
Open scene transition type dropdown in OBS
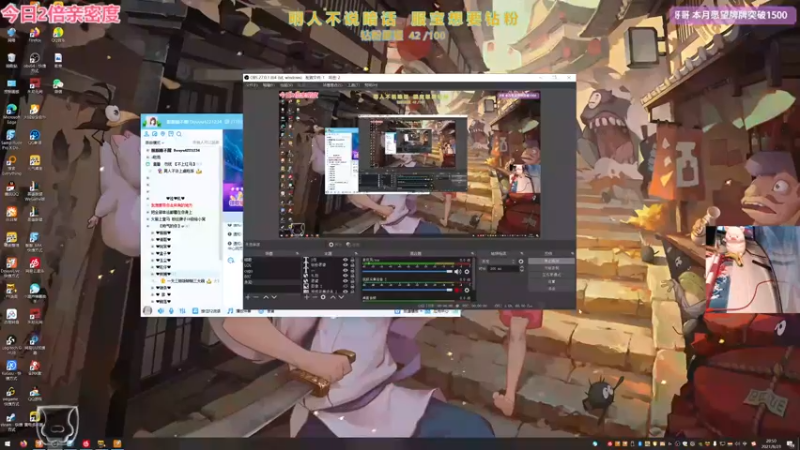tap(497, 261)
